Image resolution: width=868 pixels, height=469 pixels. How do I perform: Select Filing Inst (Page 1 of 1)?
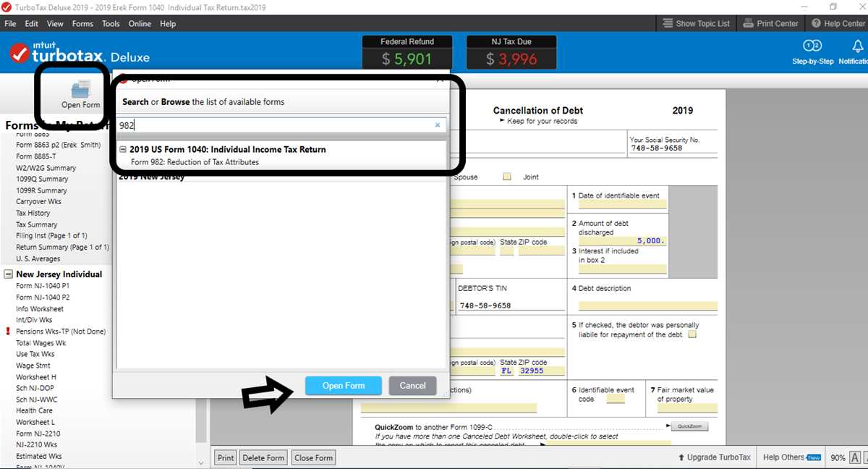tap(51, 236)
